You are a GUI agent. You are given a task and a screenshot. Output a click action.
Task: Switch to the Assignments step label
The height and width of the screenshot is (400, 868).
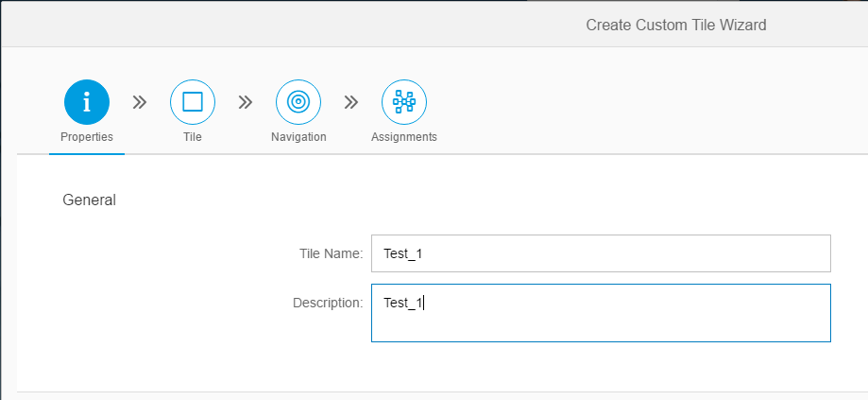(404, 137)
